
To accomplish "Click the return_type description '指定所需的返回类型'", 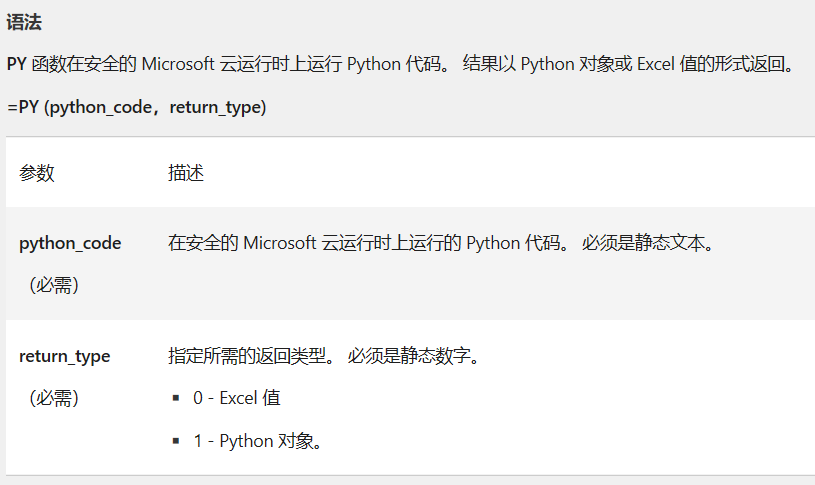I will [x=247, y=356].
